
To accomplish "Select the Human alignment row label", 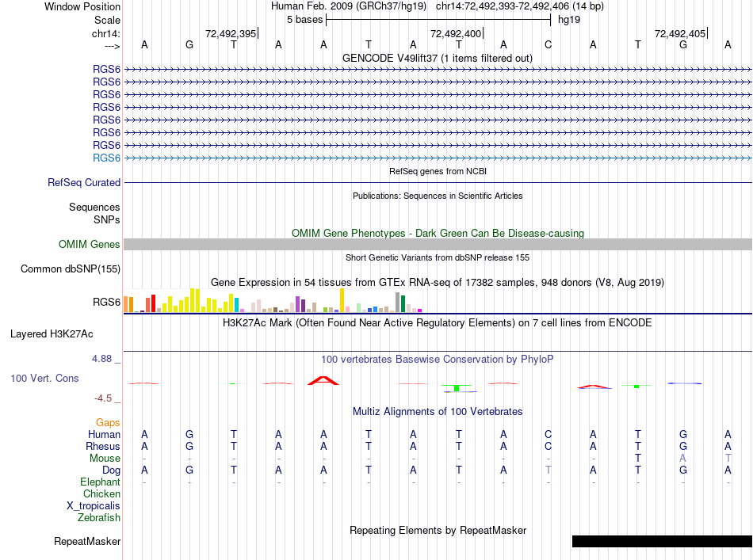I will [x=104, y=434].
